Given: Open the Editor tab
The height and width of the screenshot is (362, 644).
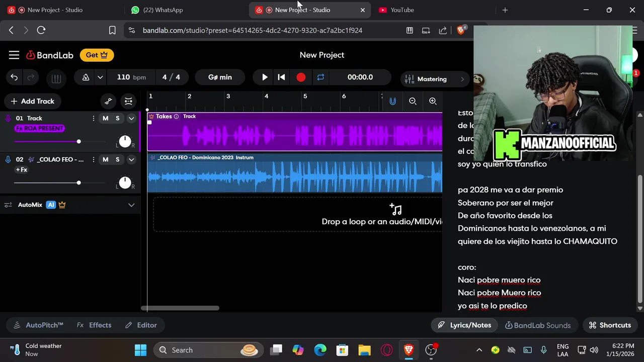Looking at the screenshot, I should (141, 325).
